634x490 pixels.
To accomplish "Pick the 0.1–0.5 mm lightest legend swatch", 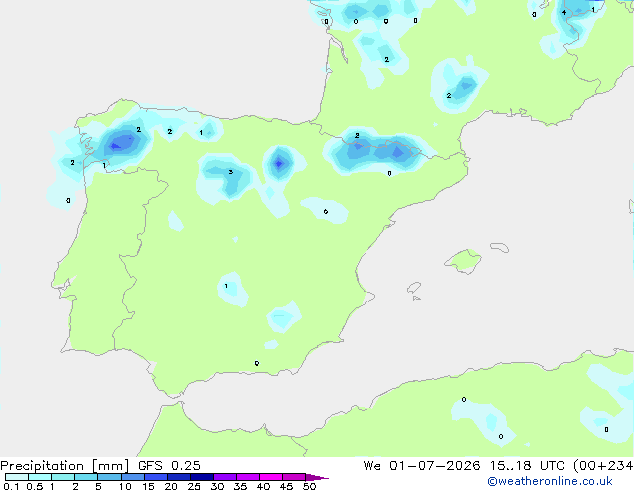I will coord(17,477).
